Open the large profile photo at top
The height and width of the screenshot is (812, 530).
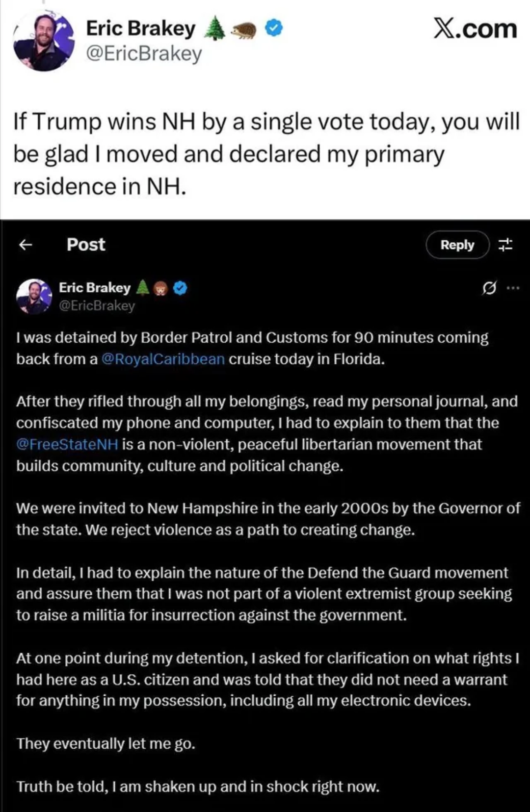(44, 41)
